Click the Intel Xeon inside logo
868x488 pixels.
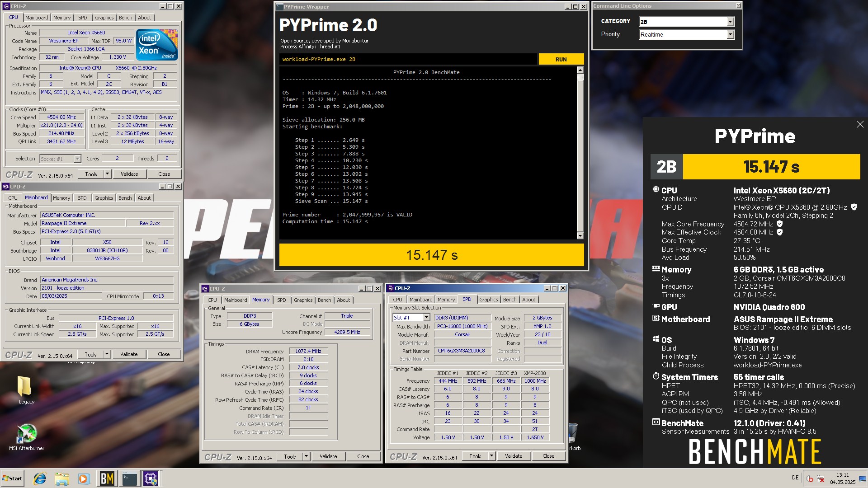pos(157,45)
